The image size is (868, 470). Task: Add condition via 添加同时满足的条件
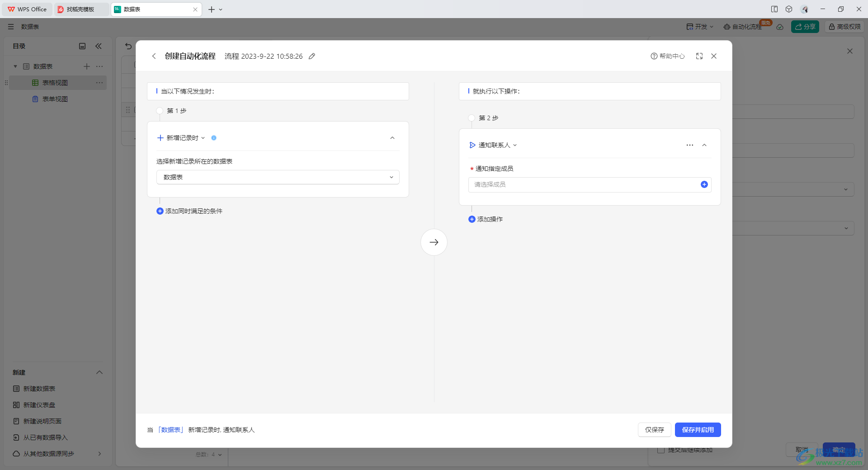pyautogui.click(x=189, y=211)
